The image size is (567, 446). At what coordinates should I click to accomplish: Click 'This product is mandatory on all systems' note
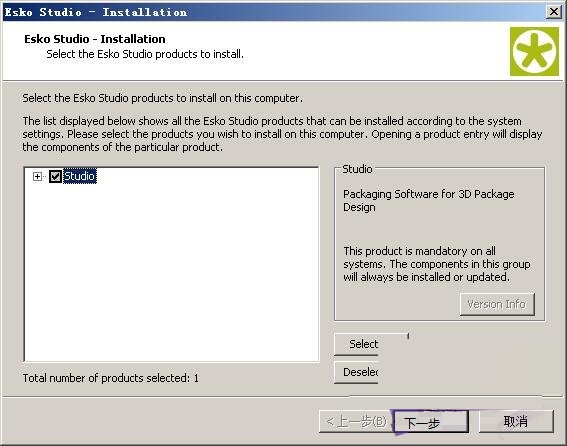click(x=436, y=264)
